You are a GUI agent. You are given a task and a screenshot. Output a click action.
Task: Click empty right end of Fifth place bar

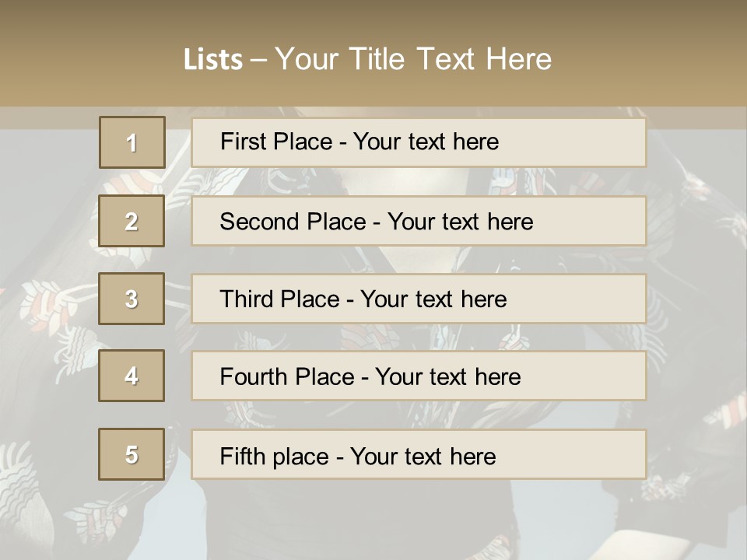591,454
